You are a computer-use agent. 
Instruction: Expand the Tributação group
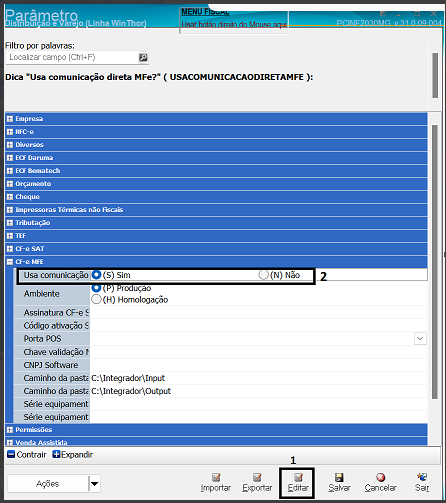pos(10,223)
